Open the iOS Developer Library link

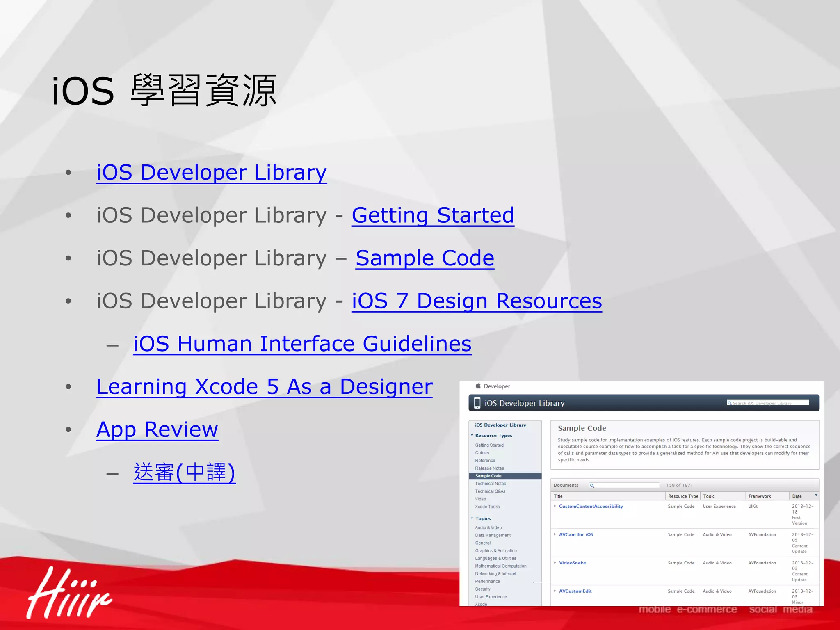(212, 172)
